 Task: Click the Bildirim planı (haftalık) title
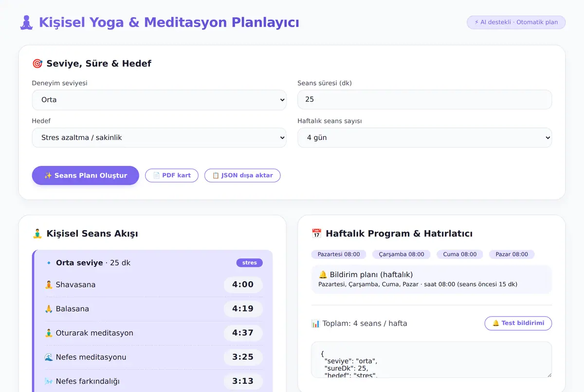371,275
